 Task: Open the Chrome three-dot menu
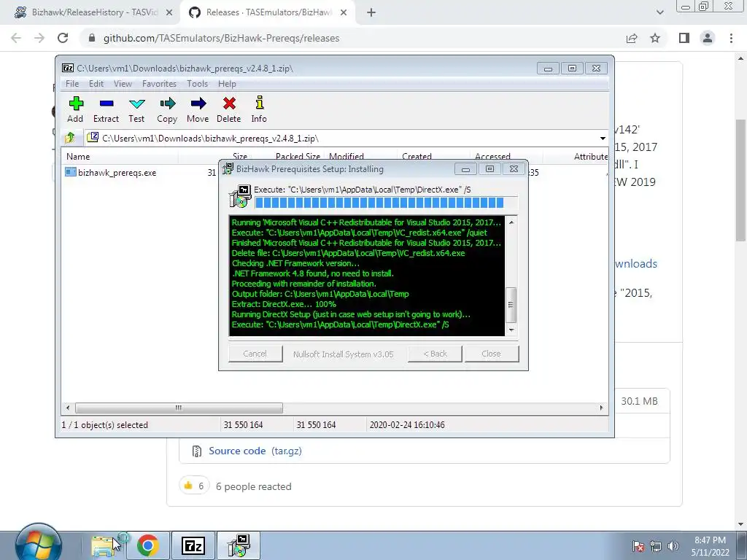[731, 38]
